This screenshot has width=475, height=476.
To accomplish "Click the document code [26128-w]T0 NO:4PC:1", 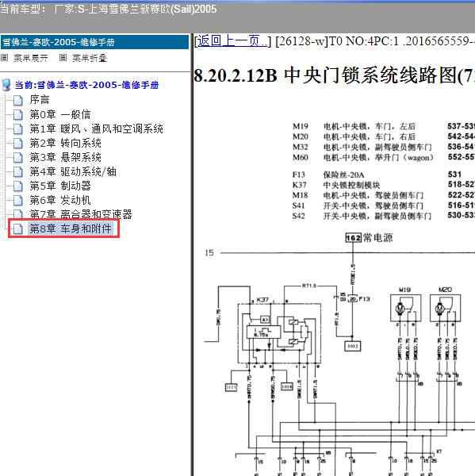I will (x=337, y=41).
